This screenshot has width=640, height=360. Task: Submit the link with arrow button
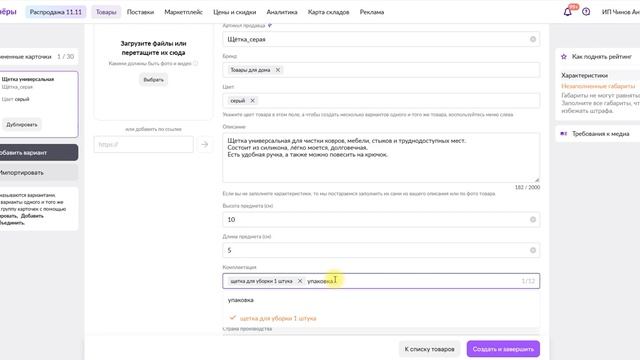pyautogui.click(x=204, y=144)
